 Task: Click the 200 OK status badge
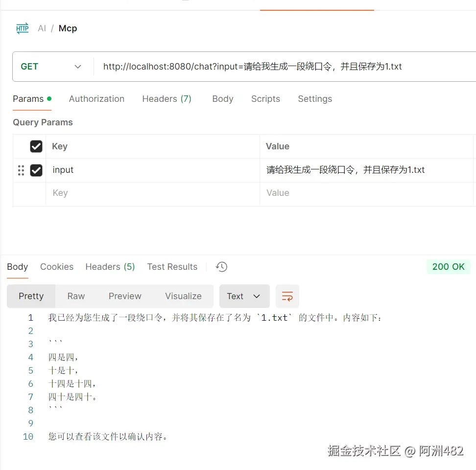[x=449, y=267]
